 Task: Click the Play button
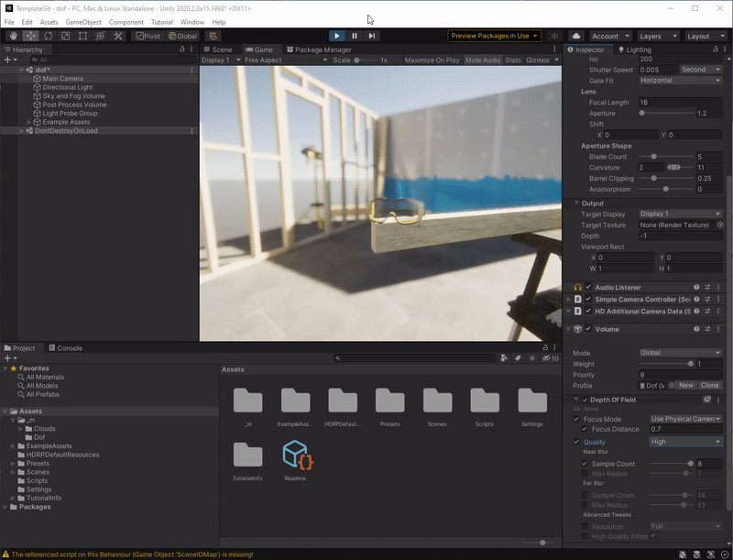coord(337,36)
